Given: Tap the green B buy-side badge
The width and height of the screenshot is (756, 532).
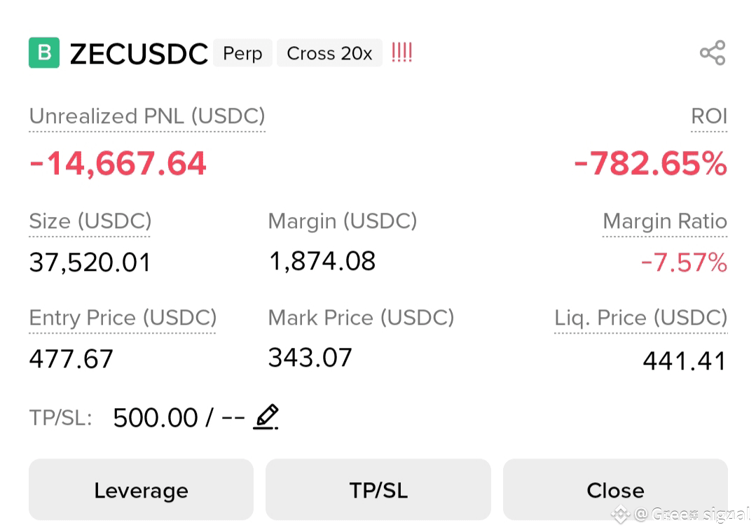Looking at the screenshot, I should coord(44,52).
